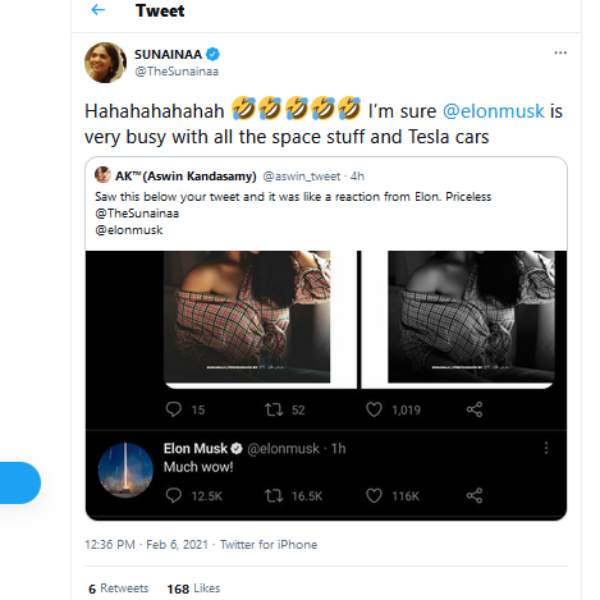Click the verified badge beside SUNAINAA

[213, 54]
